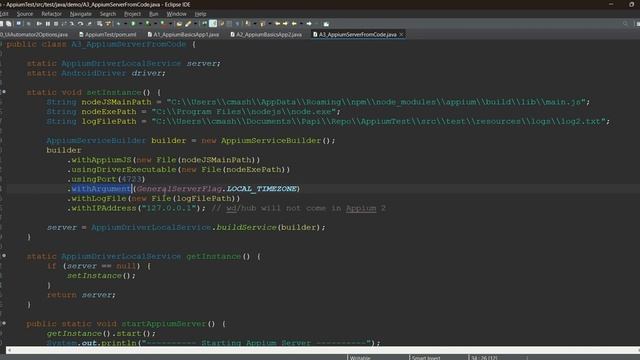Switch to the AppiumTest/pom.xml tab

(108, 35)
